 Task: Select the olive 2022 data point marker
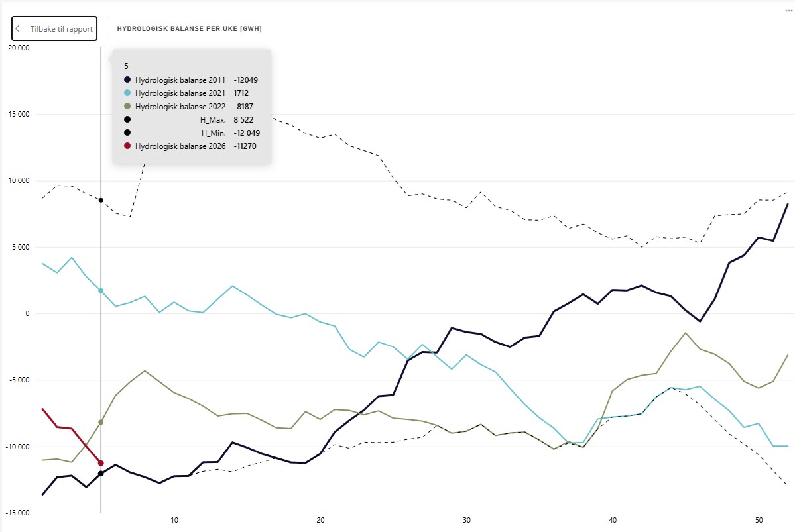(x=101, y=422)
